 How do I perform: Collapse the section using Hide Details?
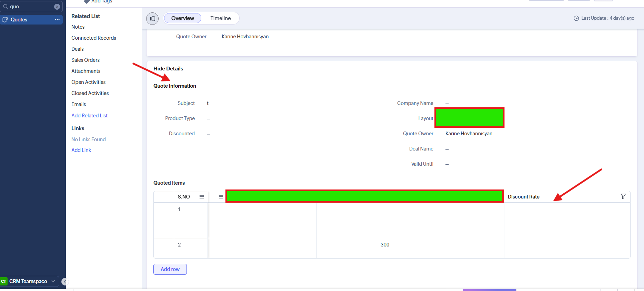coord(168,69)
